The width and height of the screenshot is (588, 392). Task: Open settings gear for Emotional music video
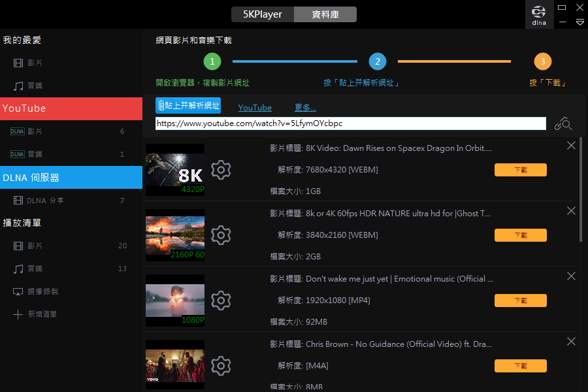point(221,301)
